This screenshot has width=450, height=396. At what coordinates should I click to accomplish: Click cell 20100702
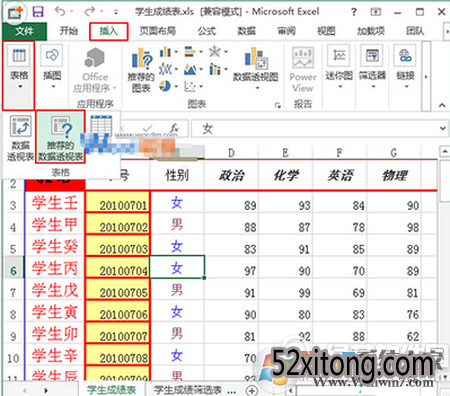tap(118, 225)
